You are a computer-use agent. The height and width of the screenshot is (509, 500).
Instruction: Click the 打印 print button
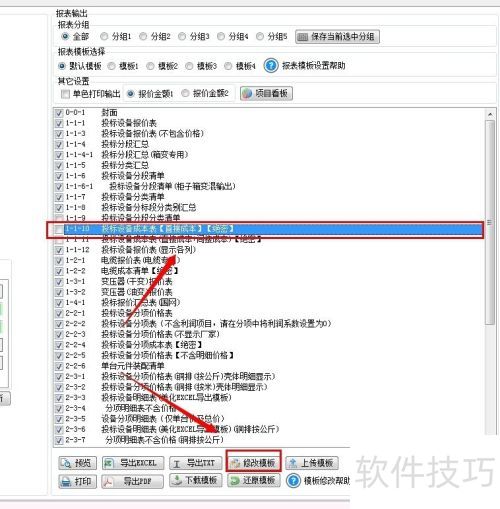77,481
